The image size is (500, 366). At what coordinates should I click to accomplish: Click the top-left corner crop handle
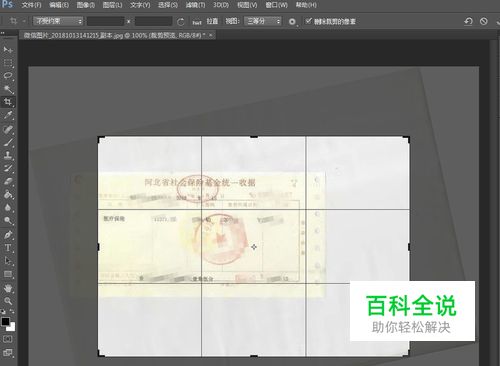(100, 138)
